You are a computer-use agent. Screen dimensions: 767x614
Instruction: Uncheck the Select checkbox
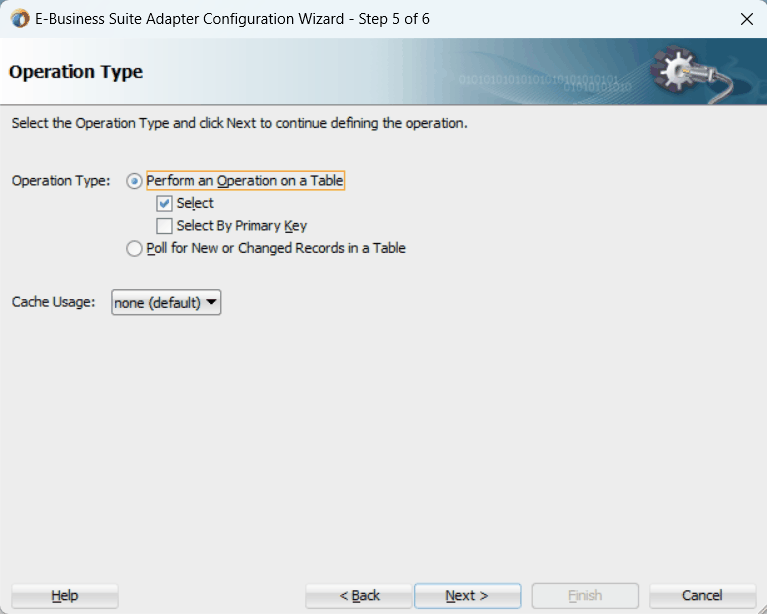(164, 203)
